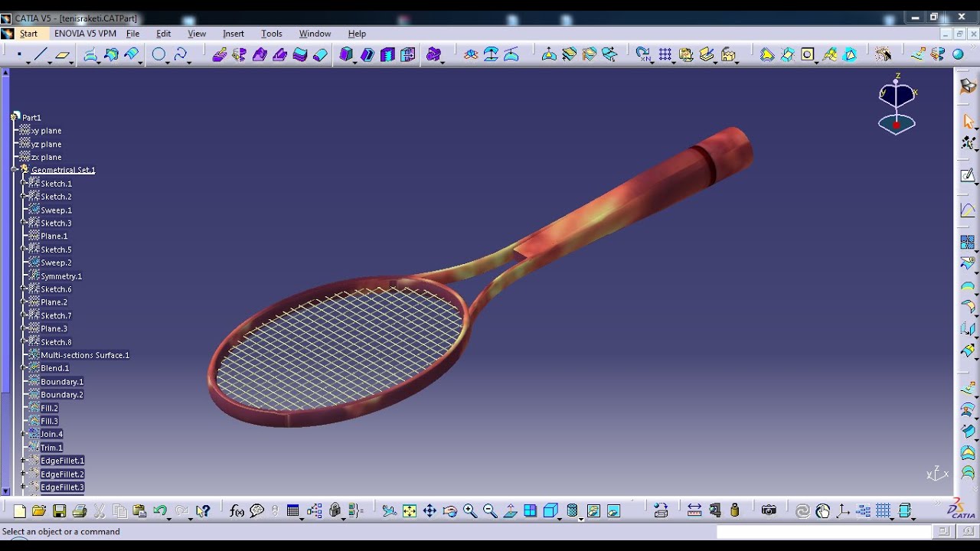
Task: Open the Start menu
Action: coord(29,34)
